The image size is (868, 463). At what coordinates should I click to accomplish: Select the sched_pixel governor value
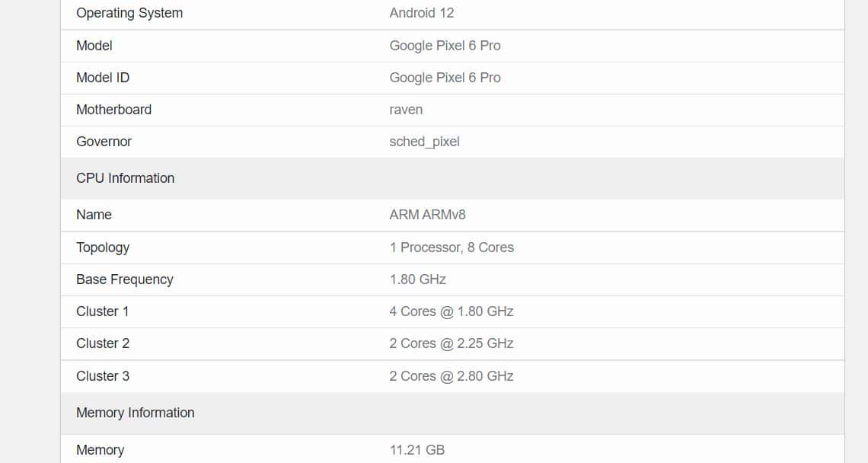(424, 142)
